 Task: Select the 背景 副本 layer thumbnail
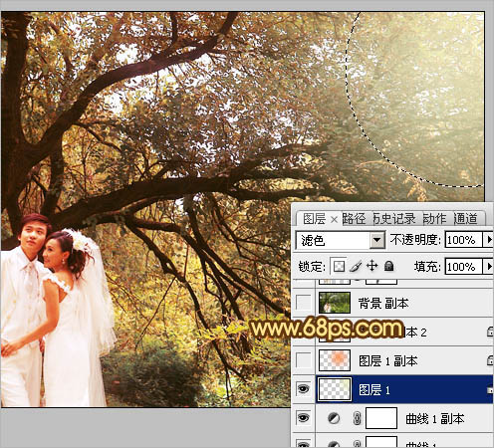(x=335, y=303)
